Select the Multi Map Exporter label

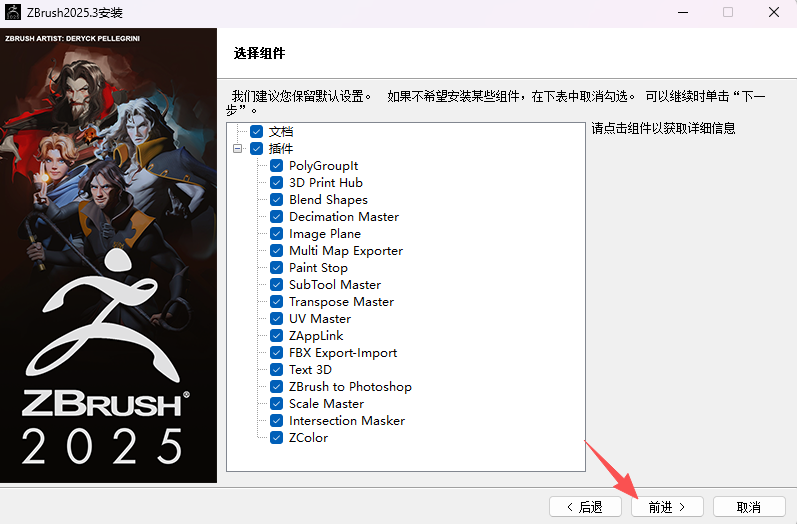click(346, 251)
